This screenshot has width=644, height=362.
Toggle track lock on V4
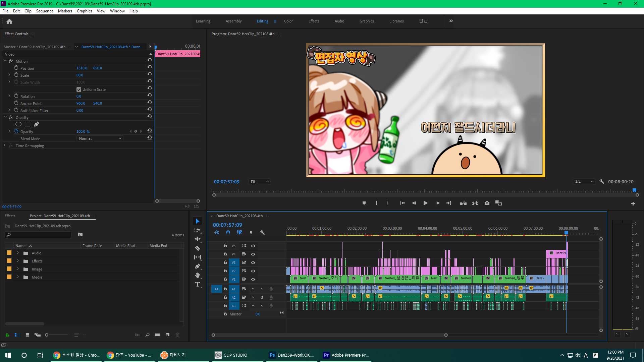point(225,254)
